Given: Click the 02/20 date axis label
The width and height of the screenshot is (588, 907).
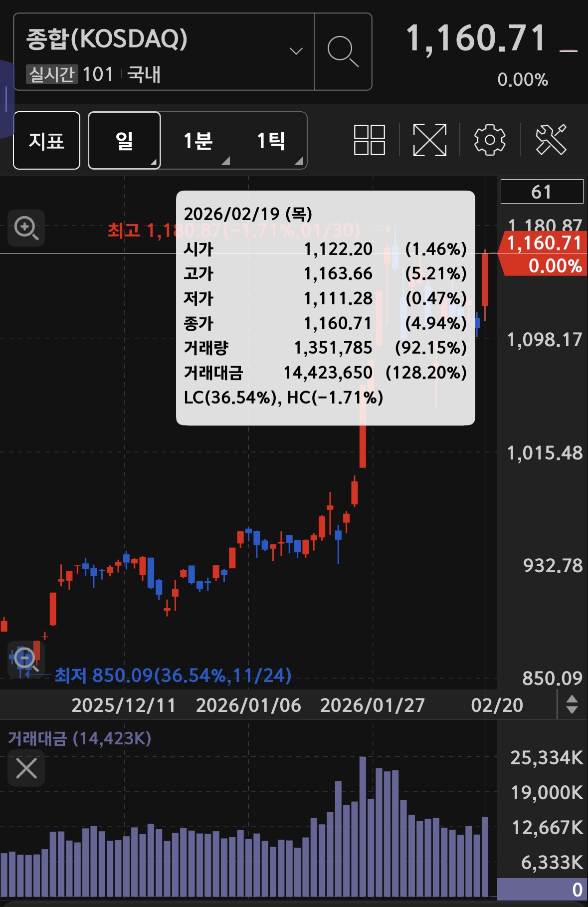Looking at the screenshot, I should (497, 705).
